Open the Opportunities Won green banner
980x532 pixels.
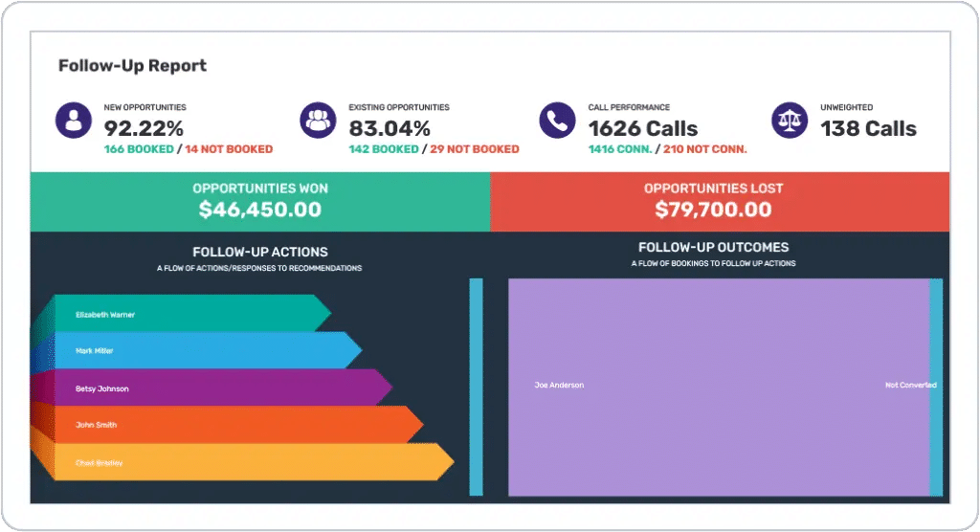(260, 202)
